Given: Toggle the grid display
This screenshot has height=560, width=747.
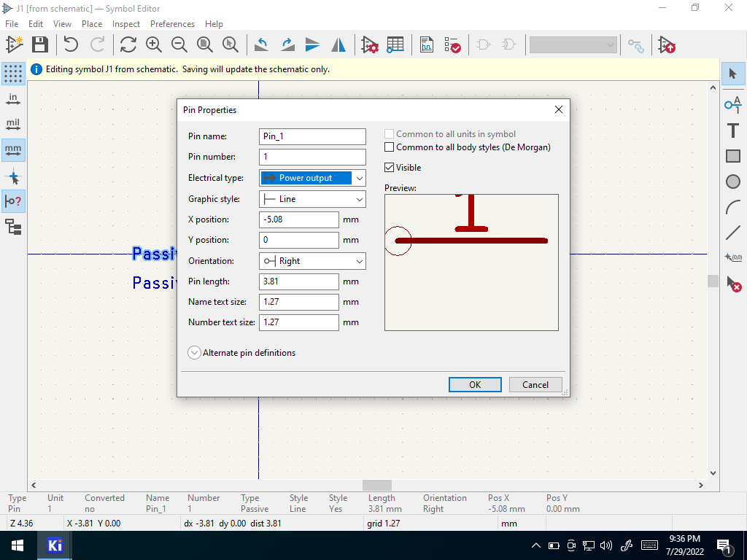Looking at the screenshot, I should (13, 74).
